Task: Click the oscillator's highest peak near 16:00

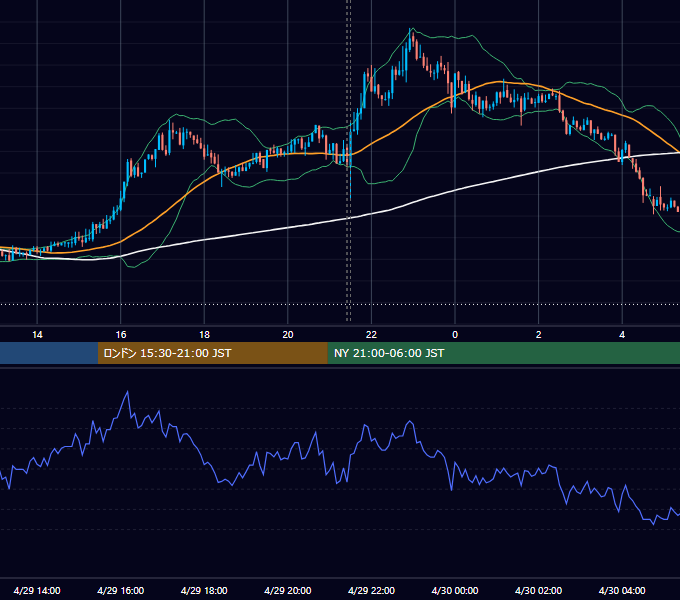Action: click(x=128, y=392)
